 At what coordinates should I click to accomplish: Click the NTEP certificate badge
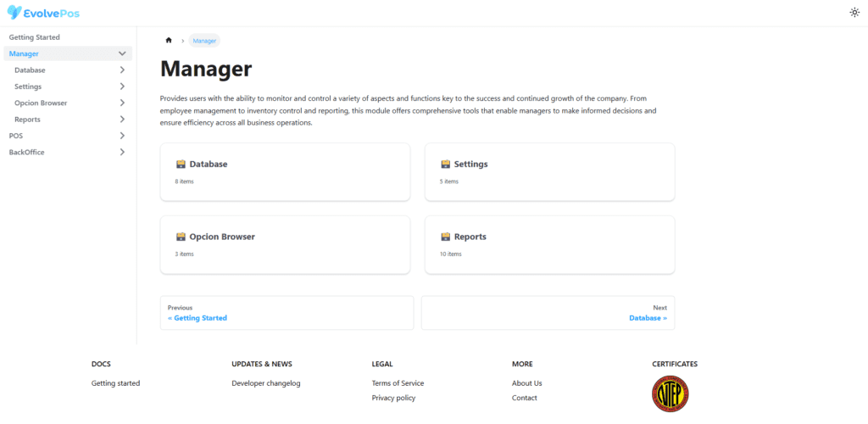(670, 394)
